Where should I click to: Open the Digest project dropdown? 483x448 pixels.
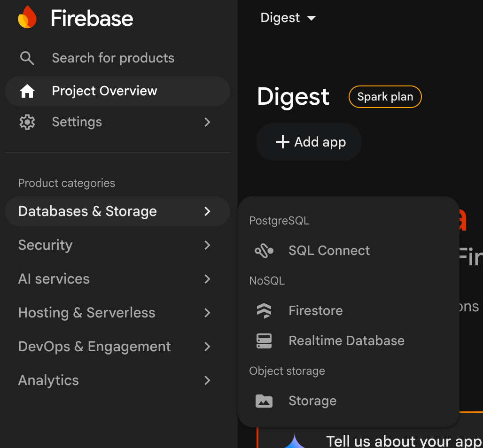pos(288,17)
